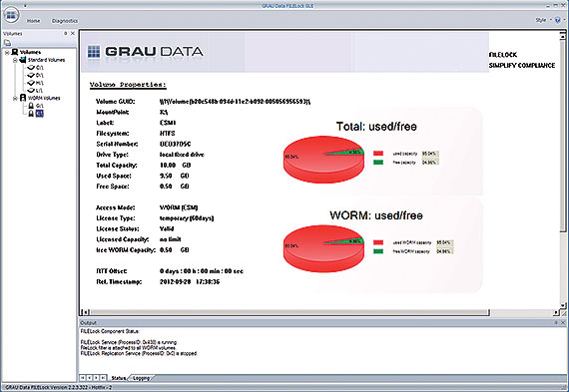569x392 pixels.
Task: Click the red used WORM capacity swatch
Action: coord(378,242)
